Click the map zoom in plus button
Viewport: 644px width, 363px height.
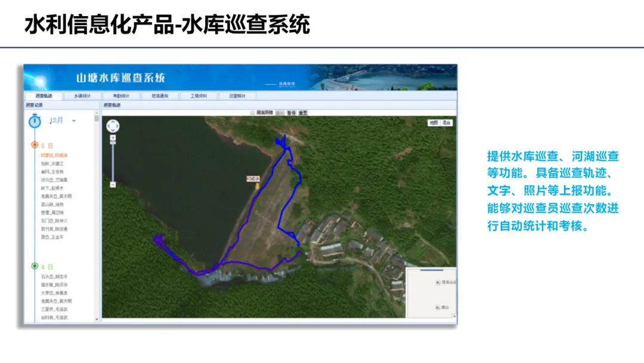(x=113, y=138)
